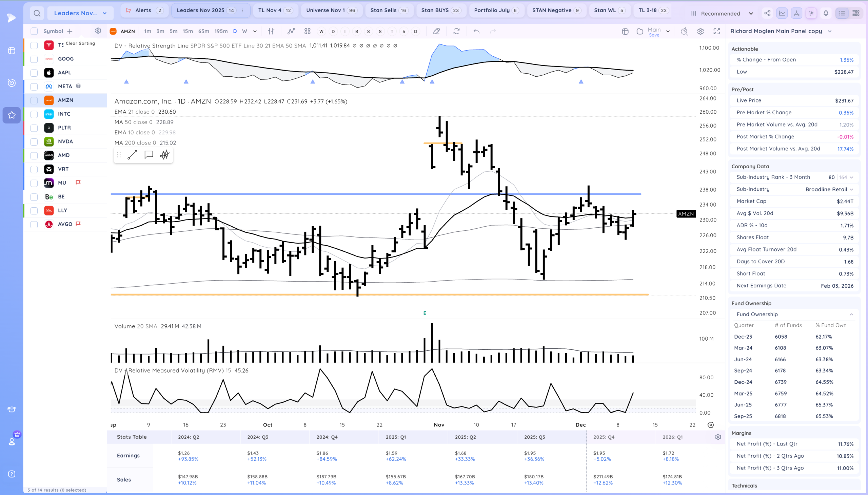Screen dimensions: 868x495
Task: Open the alerts bell icon
Action: coord(826,13)
